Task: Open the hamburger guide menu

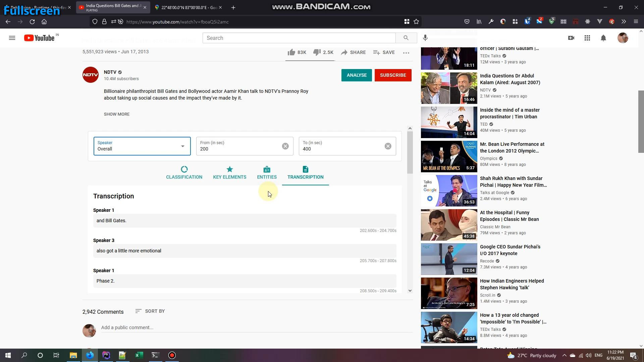Action: tap(12, 38)
